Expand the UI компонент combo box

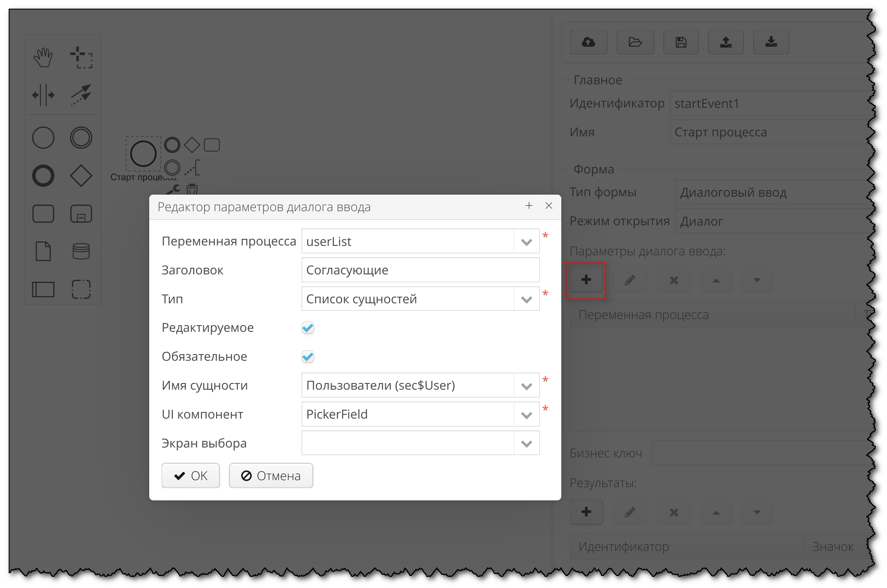[x=526, y=414]
